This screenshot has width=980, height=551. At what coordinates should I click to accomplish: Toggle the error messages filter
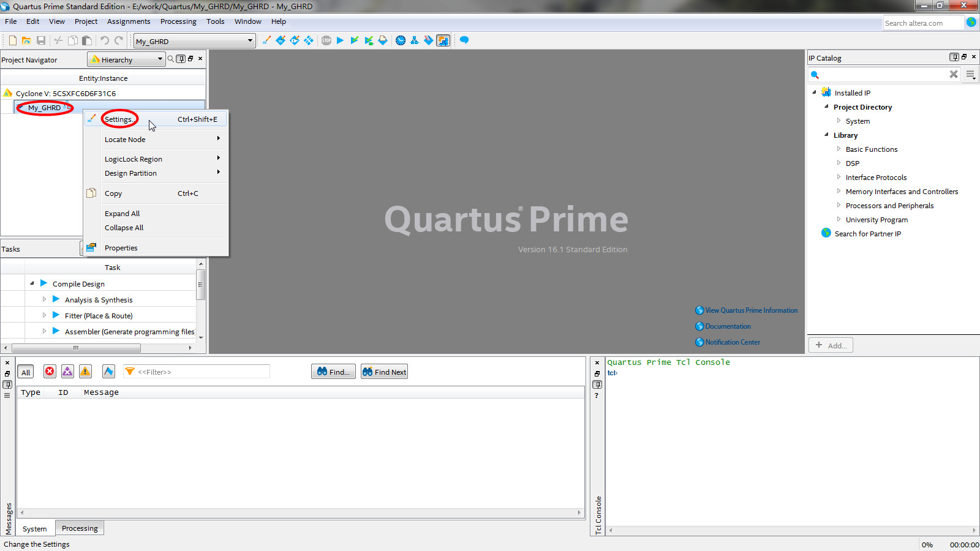click(x=50, y=372)
